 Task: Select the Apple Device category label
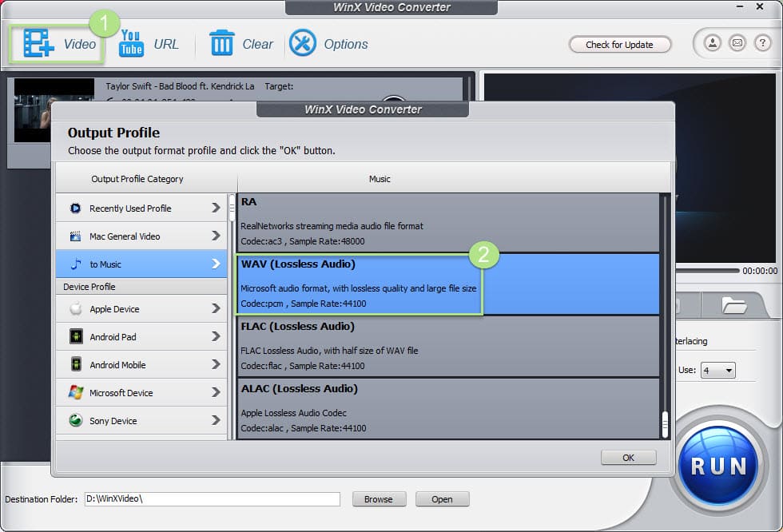(x=114, y=309)
